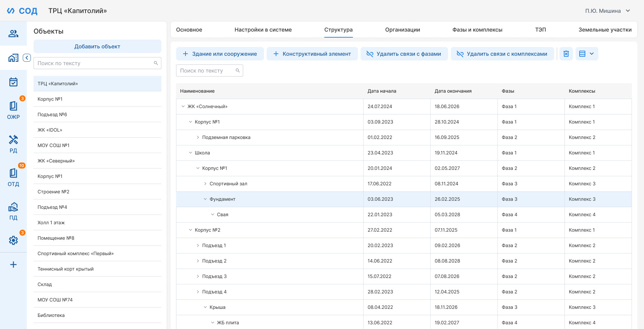The width and height of the screenshot is (644, 329).
Task: Focus the structure table search field
Action: (x=210, y=70)
